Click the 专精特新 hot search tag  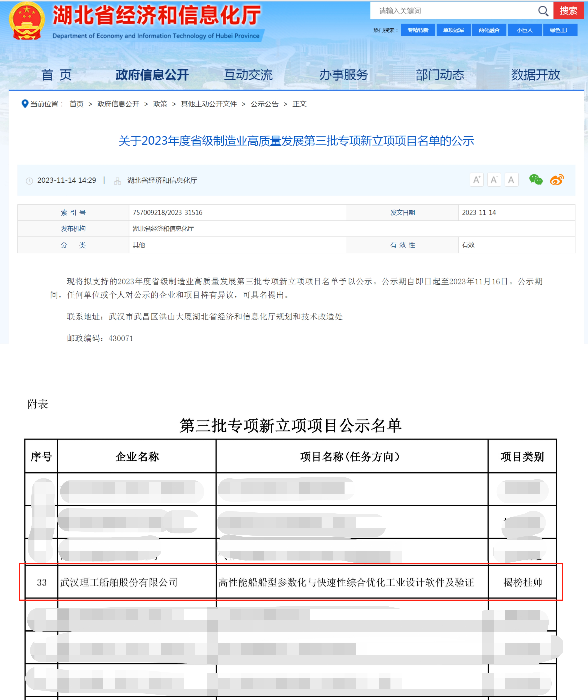418,30
